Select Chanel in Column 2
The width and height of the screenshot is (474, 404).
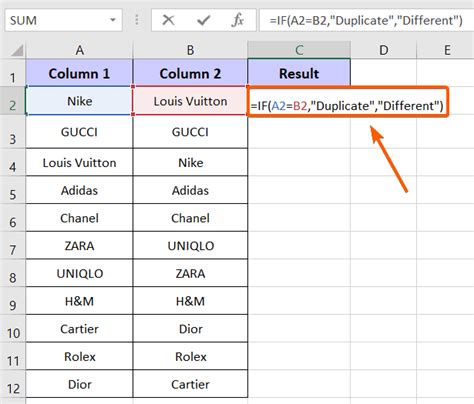(x=190, y=218)
